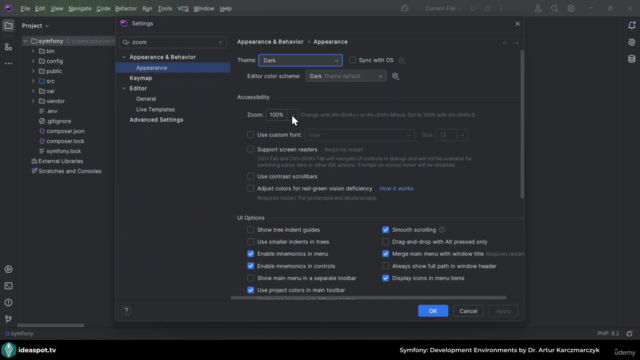This screenshot has width=640, height=360.
Task: Expand the src folder in project tree
Action: click(x=33, y=81)
